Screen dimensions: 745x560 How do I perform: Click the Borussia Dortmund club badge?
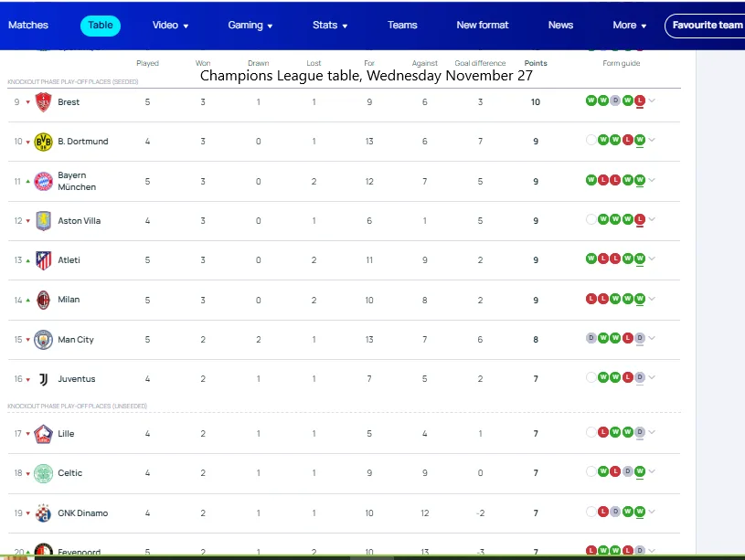(43, 142)
